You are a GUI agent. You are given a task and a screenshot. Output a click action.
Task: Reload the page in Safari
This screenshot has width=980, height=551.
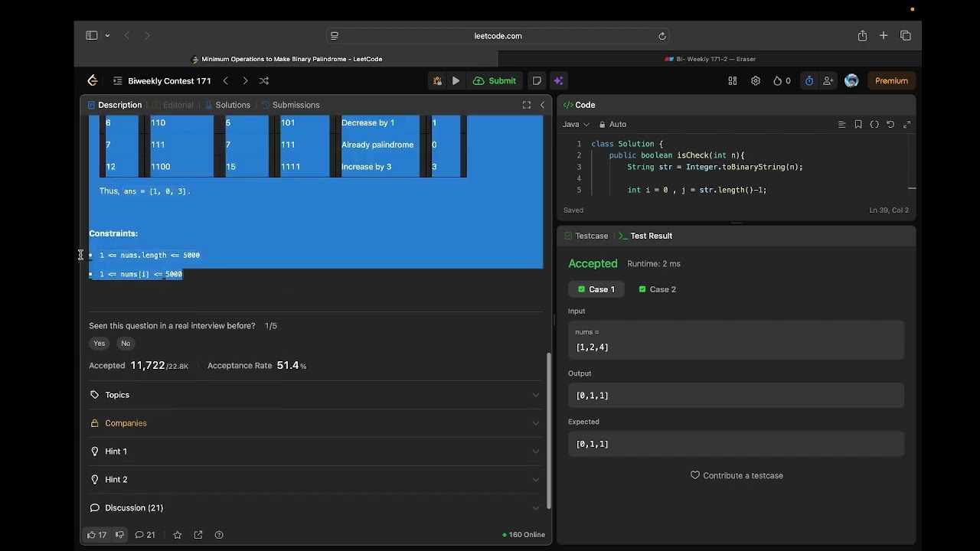(x=662, y=36)
